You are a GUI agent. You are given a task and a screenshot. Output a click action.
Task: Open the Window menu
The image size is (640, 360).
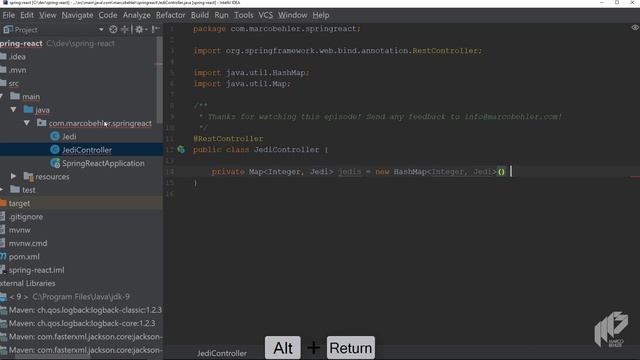point(293,15)
